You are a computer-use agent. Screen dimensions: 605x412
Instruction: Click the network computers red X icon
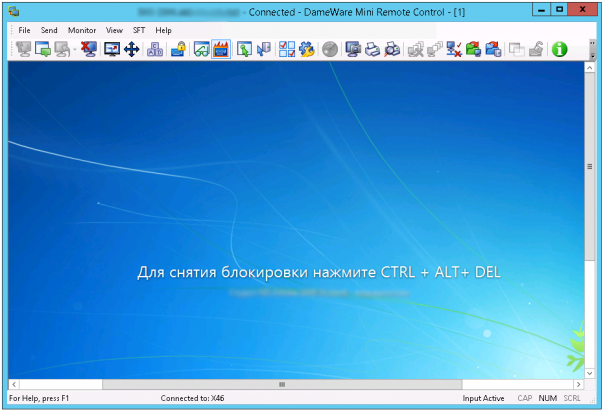(453, 49)
